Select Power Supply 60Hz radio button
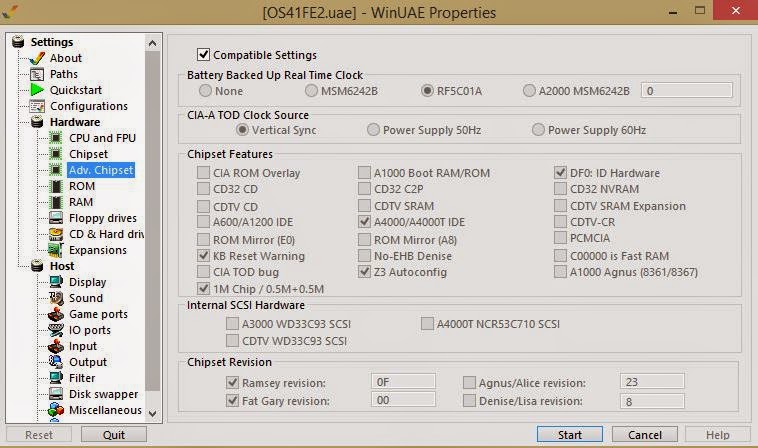The height and width of the screenshot is (448, 758). 538,130
